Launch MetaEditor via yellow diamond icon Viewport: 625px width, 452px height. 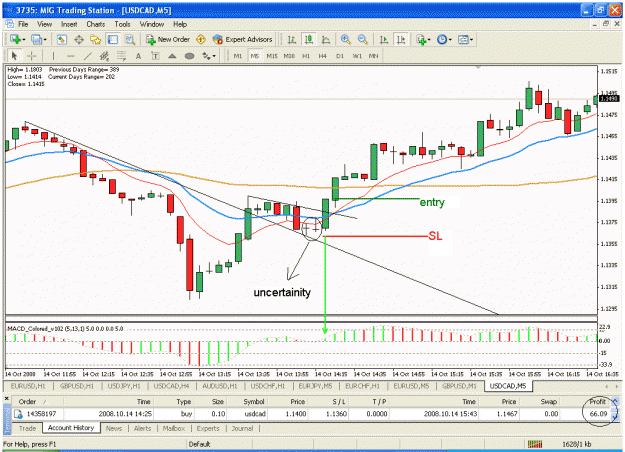point(201,39)
